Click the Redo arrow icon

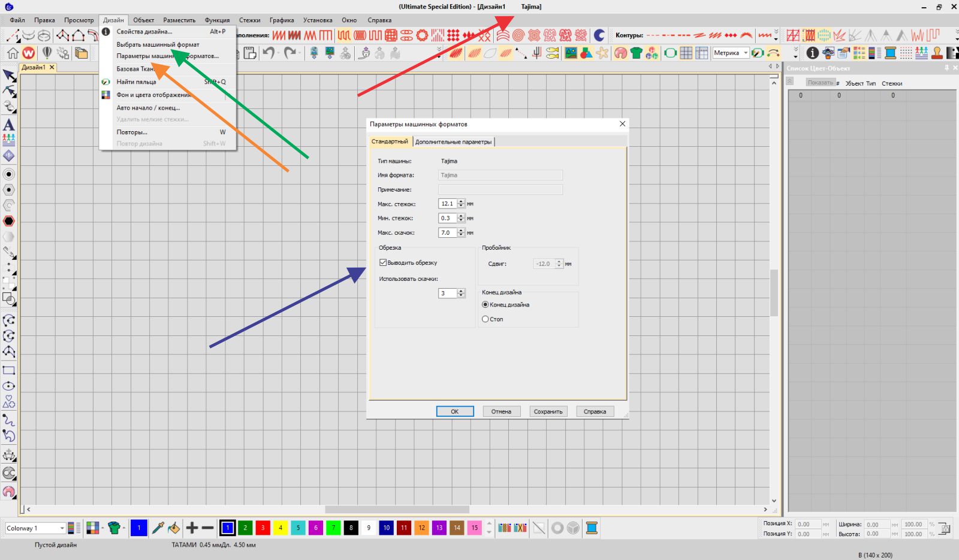(x=290, y=53)
